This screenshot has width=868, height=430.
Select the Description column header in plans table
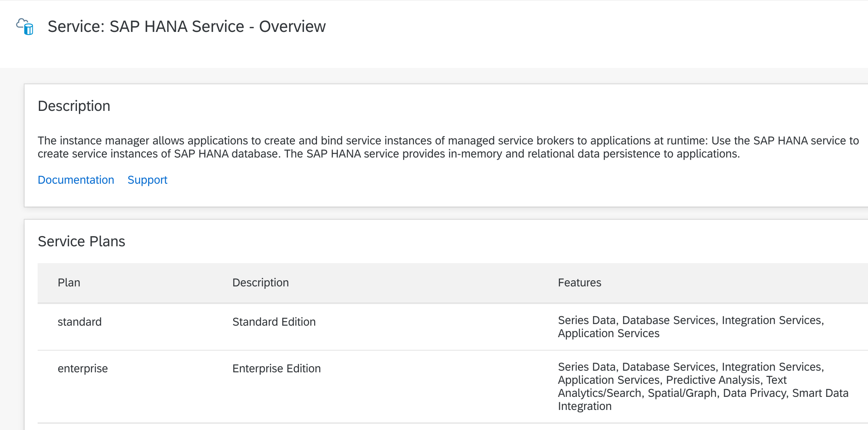[x=260, y=283]
